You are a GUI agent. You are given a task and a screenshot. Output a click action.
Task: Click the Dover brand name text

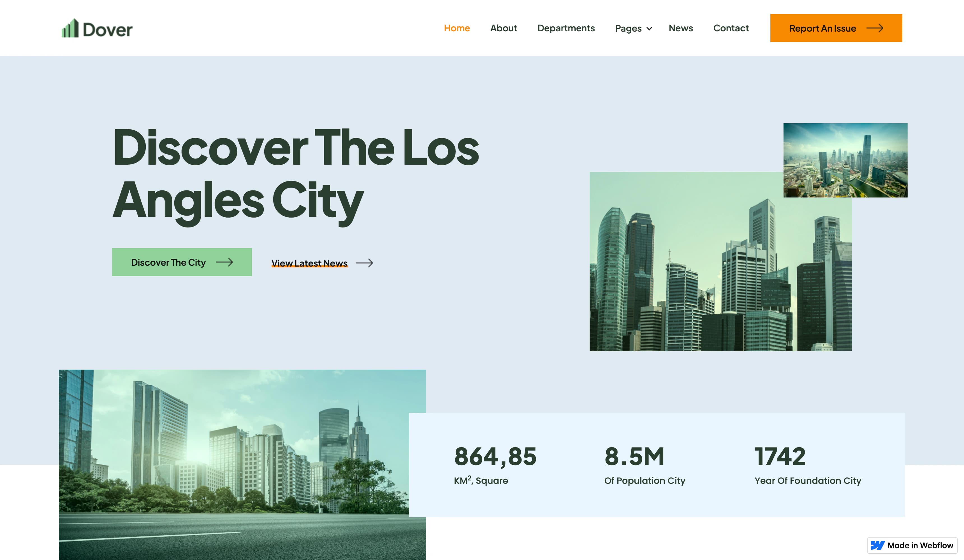click(108, 30)
